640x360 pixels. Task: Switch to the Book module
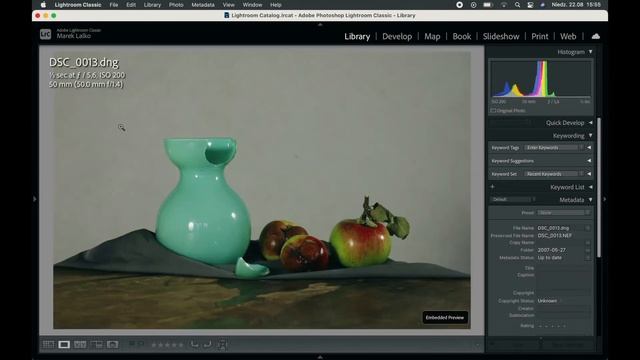[462, 36]
